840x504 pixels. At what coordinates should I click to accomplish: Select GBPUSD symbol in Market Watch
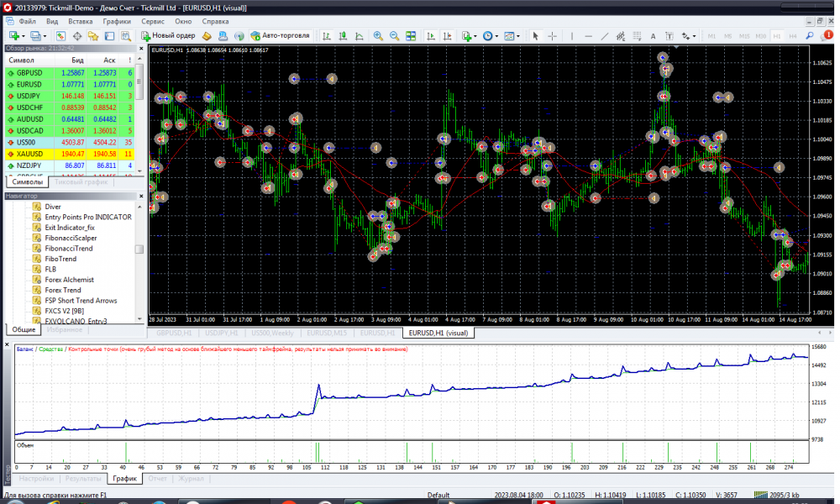29,73
